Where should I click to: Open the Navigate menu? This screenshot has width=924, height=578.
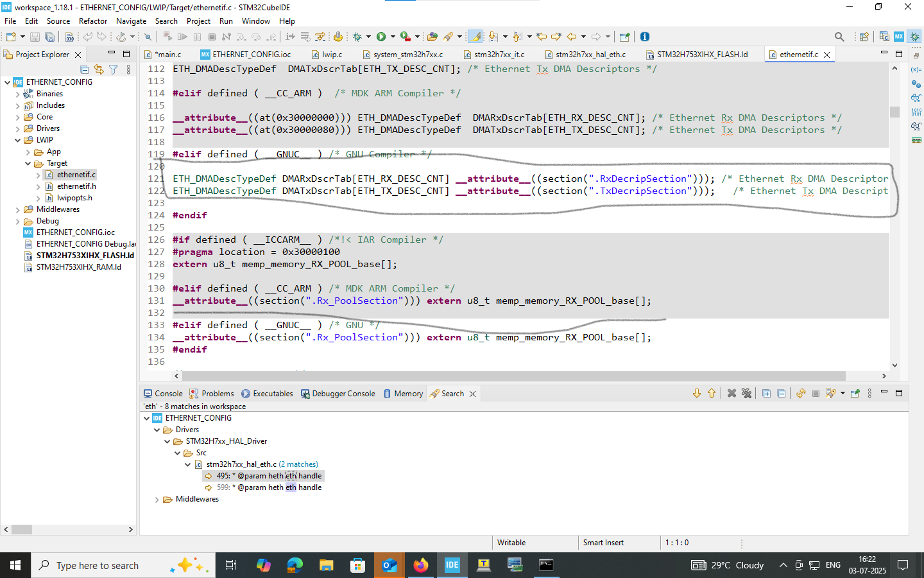pyautogui.click(x=131, y=21)
